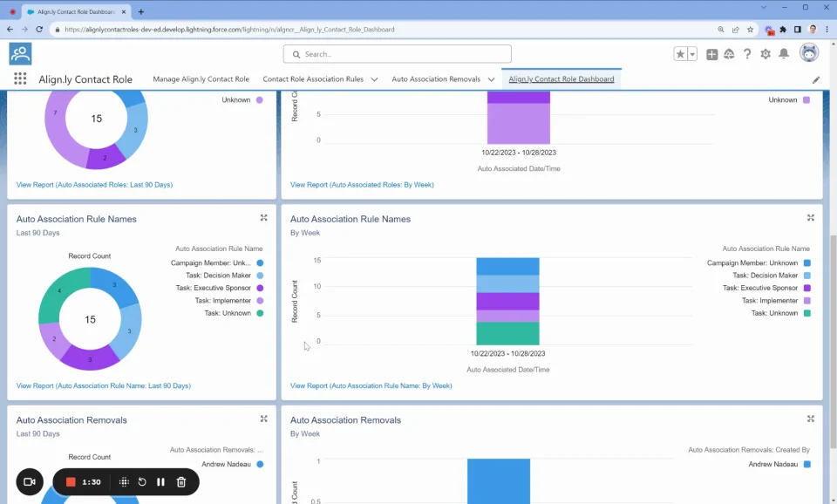Image resolution: width=837 pixels, height=504 pixels.
Task: Expand the Auto Association Removals dropdown chevron
Action: pyautogui.click(x=491, y=79)
